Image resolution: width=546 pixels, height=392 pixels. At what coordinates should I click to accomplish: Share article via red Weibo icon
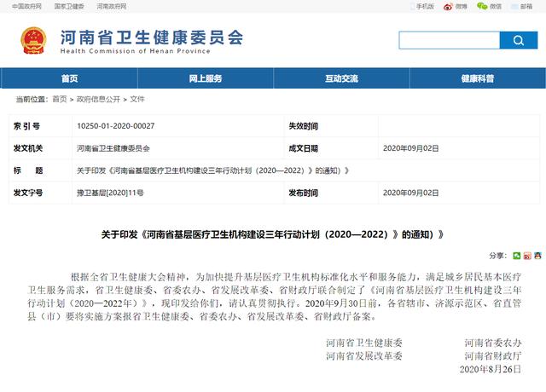(x=527, y=255)
